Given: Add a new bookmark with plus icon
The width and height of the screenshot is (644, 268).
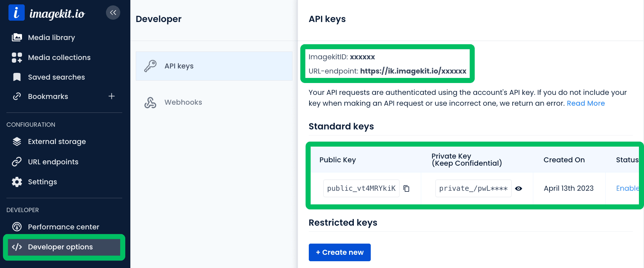Looking at the screenshot, I should tap(111, 97).
